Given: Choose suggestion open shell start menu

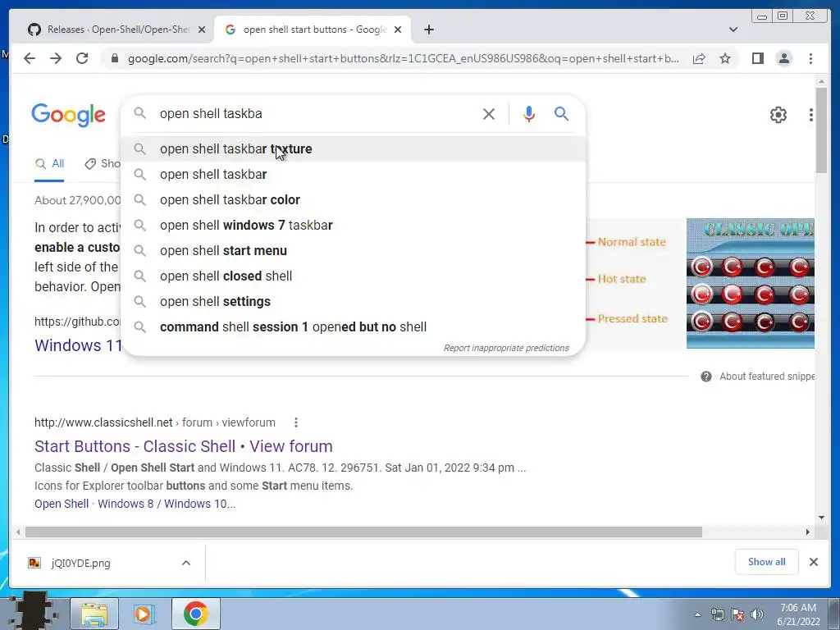Looking at the screenshot, I should pos(354,251).
